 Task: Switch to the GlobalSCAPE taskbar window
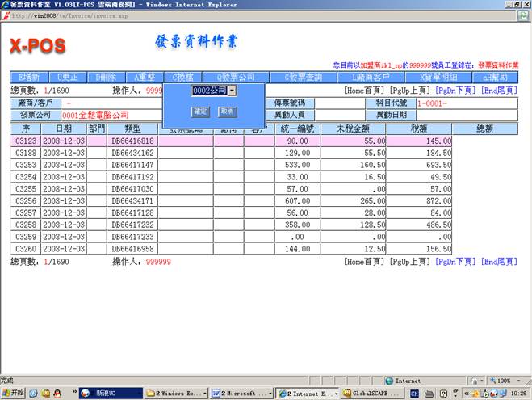pos(370,393)
